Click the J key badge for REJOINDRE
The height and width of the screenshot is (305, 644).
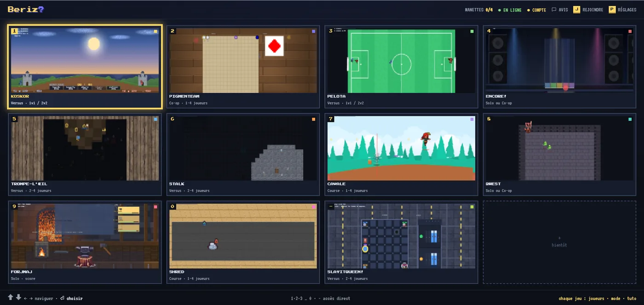click(576, 10)
